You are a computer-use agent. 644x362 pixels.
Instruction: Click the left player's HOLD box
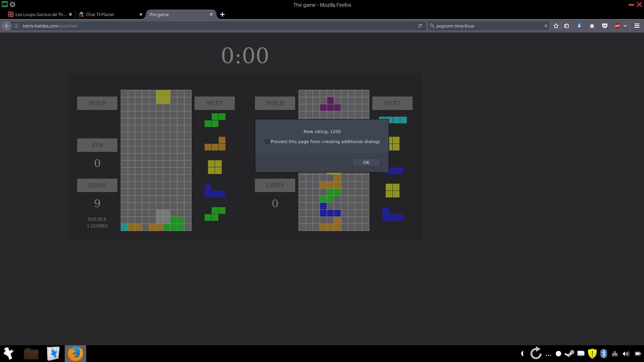pos(97,103)
